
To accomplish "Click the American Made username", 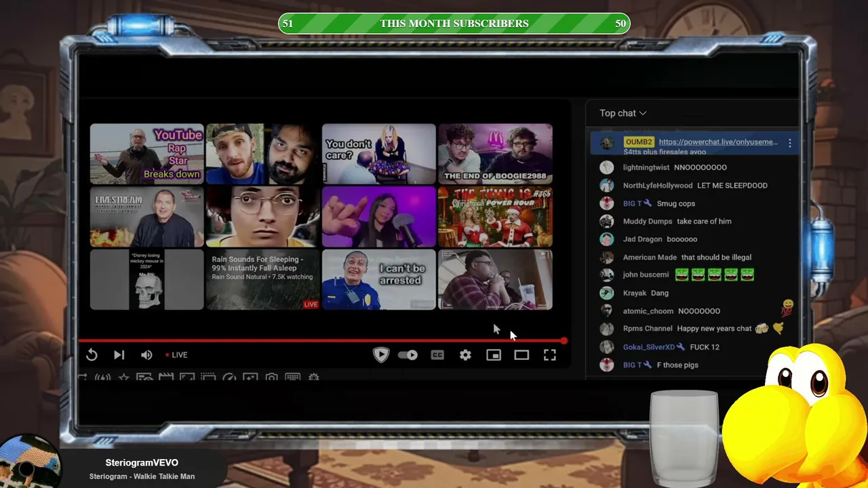I will [650, 258].
